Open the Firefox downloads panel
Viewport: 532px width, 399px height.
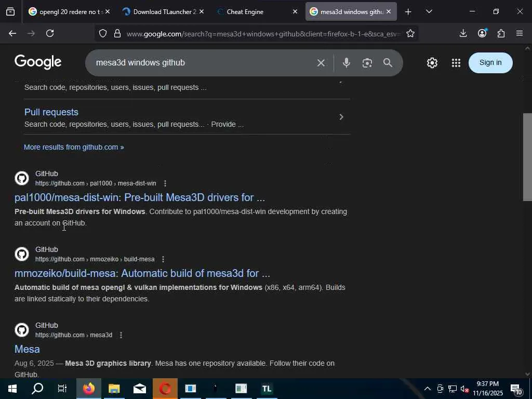click(x=463, y=33)
